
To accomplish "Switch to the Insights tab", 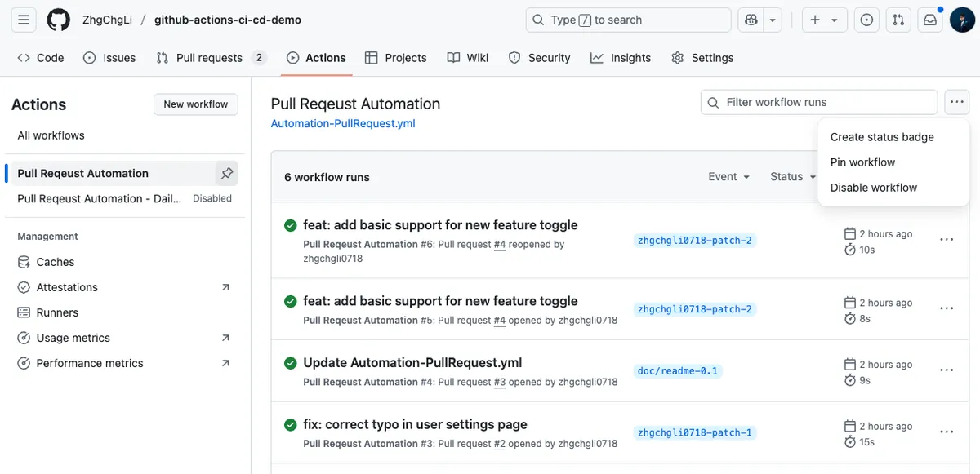I will click(x=621, y=58).
